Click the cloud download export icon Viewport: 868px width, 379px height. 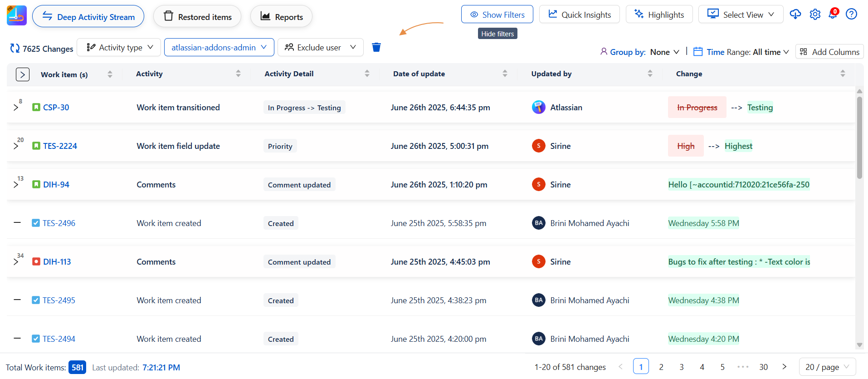click(795, 15)
